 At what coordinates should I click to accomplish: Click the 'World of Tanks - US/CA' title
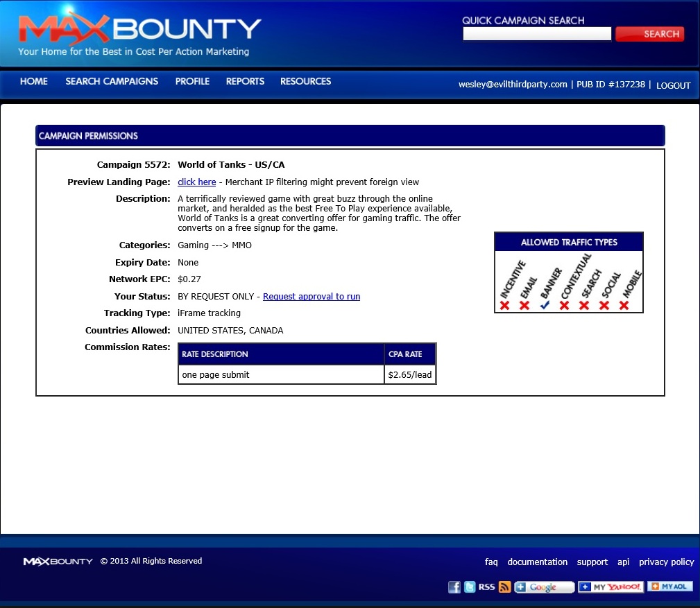(x=231, y=164)
